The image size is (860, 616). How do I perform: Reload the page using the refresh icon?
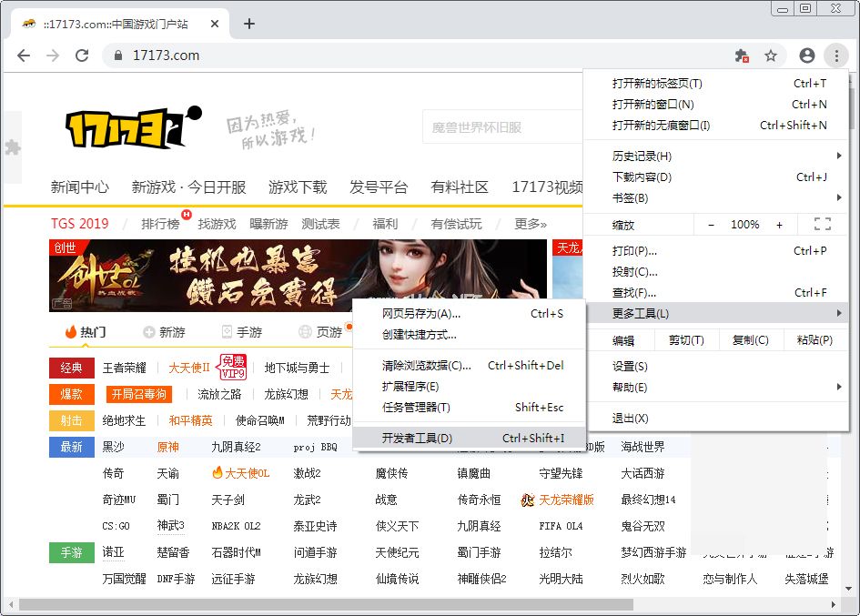(x=82, y=56)
